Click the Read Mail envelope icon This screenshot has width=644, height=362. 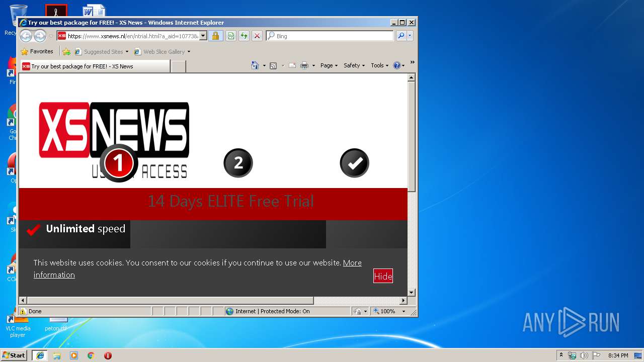pos(292,65)
